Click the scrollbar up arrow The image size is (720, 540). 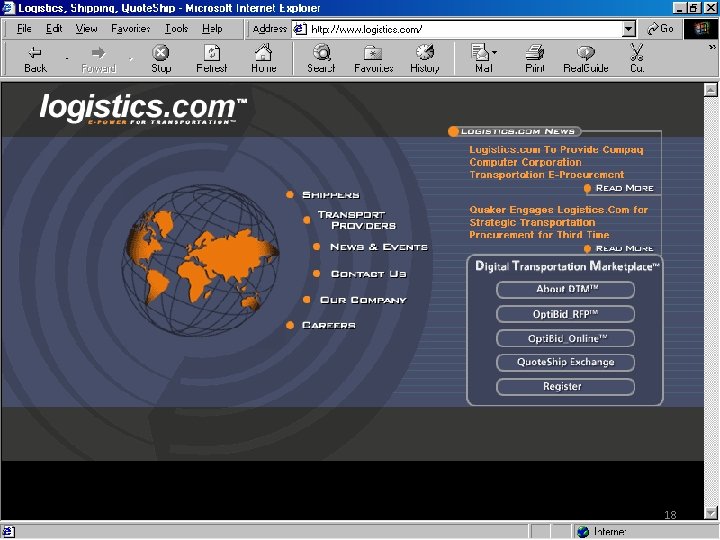711,90
